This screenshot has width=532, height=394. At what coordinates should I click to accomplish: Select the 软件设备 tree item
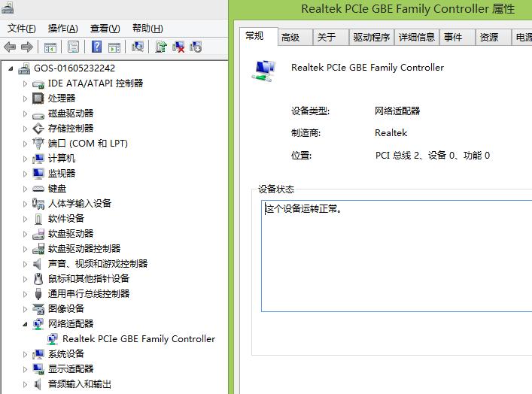[65, 219]
